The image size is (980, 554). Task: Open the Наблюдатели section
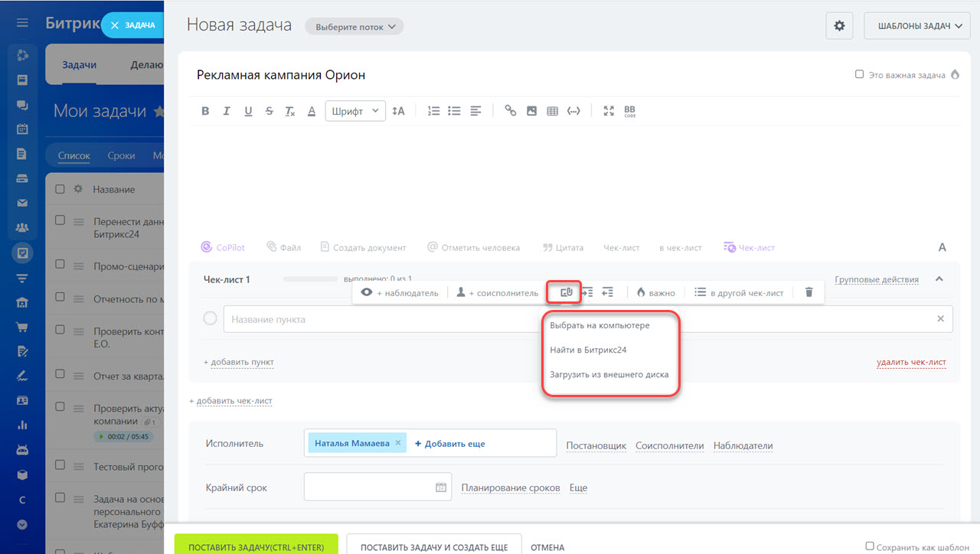pos(743,445)
